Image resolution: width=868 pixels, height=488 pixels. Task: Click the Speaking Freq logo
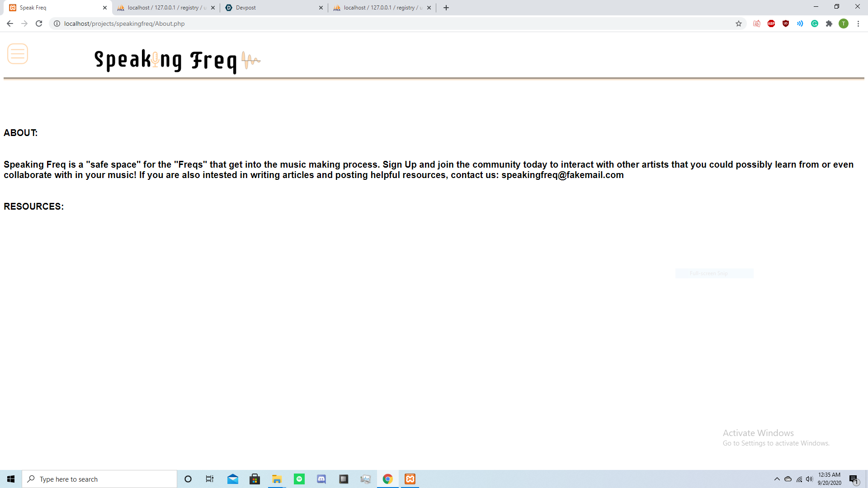point(177,61)
